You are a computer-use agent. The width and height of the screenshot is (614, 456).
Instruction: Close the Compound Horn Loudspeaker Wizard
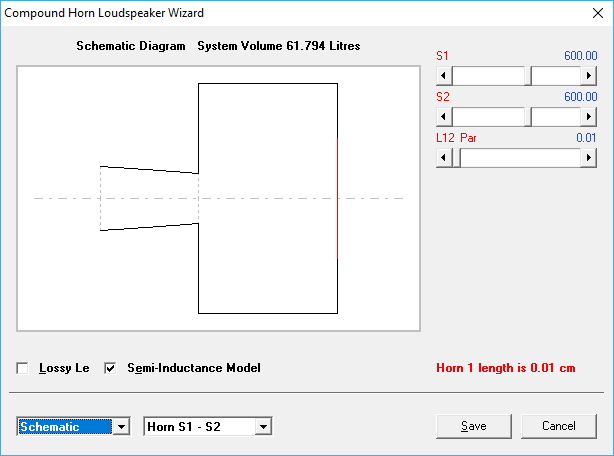click(598, 13)
